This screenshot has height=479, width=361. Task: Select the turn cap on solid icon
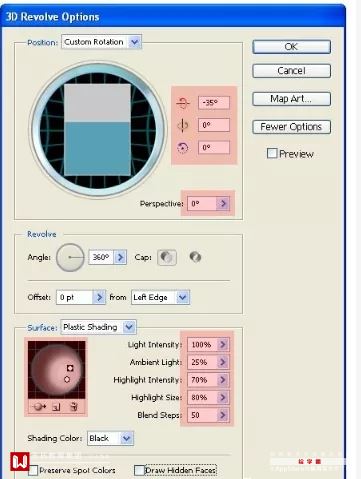[x=167, y=257]
